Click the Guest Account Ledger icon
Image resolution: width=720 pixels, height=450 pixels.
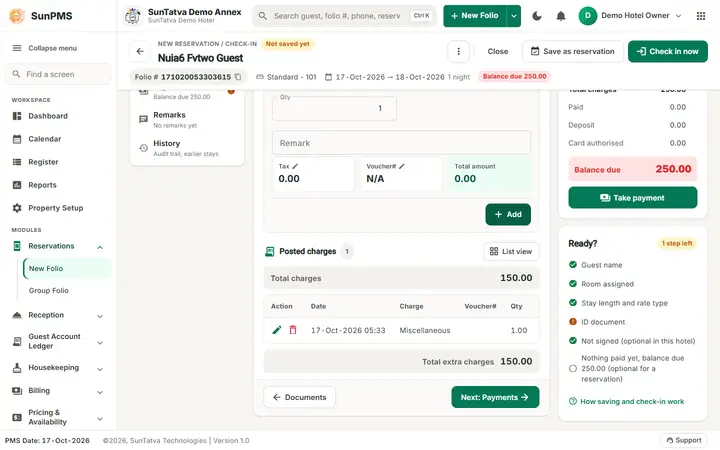tap(17, 341)
